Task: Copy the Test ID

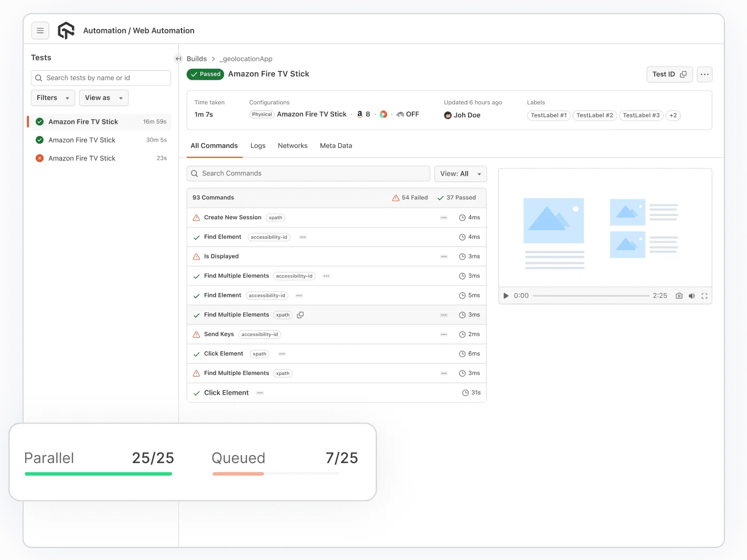Action: (x=684, y=74)
